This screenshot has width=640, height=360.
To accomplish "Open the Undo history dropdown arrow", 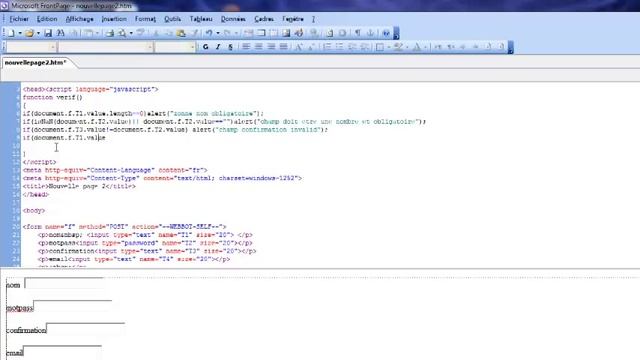I will click(x=218, y=33).
